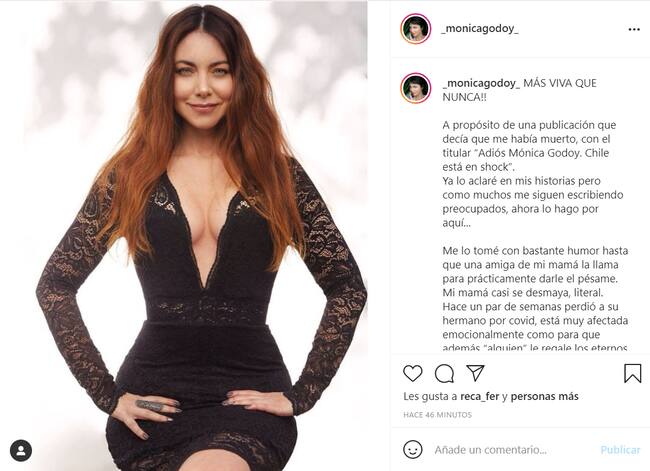Open the 'Hace 46 minutos' timestamp
The image size is (650, 471).
437,415
